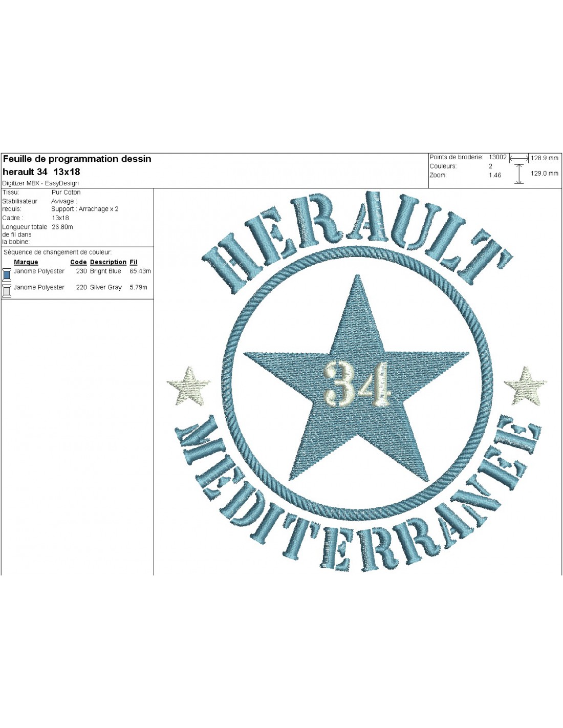Select the left silver star in design
This screenshot has height=728, width=563.
[x=189, y=386]
